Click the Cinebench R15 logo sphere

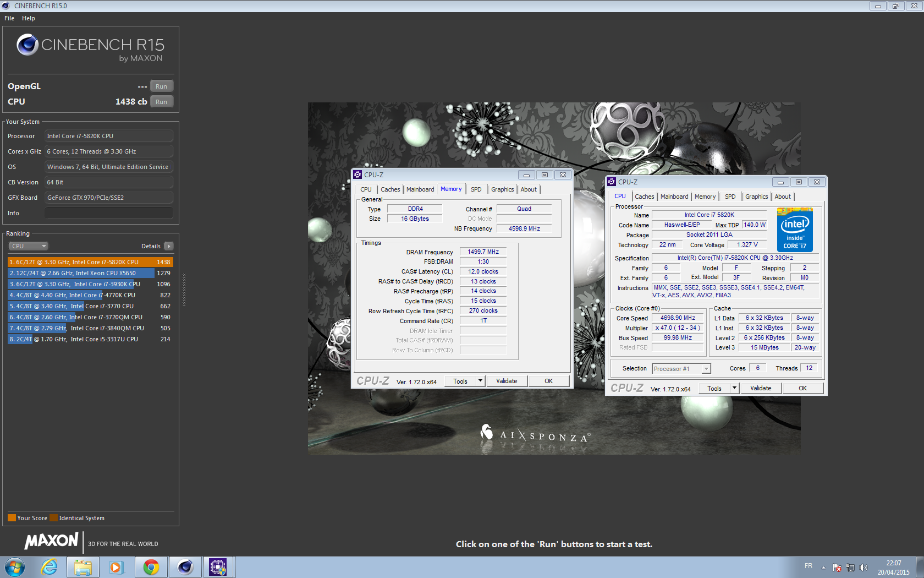(x=28, y=45)
